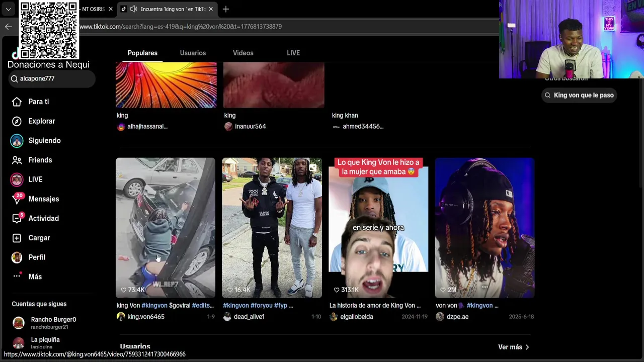Click the search magnifier beside alcapone777
The width and height of the screenshot is (644, 362).
14,78
